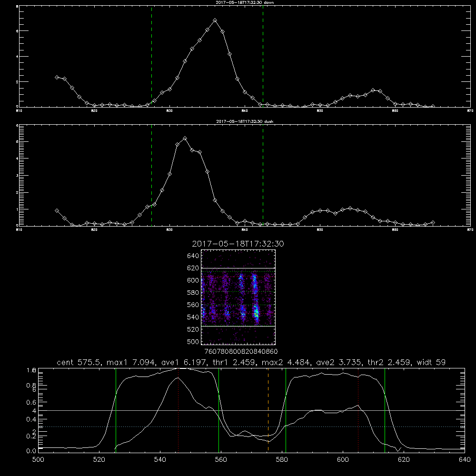Click the '540' label on spectral image vertical axis
Image resolution: width=476 pixels, height=476 pixels.
point(193,317)
